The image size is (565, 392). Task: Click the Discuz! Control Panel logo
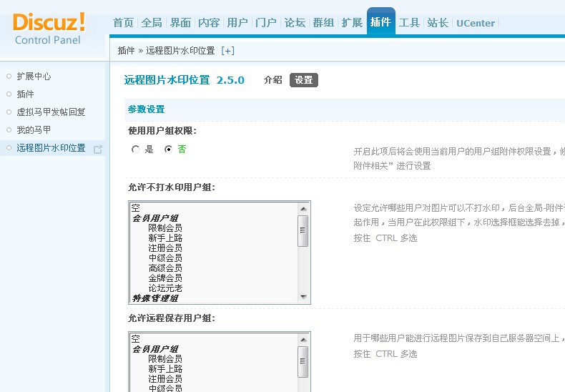click(x=49, y=29)
